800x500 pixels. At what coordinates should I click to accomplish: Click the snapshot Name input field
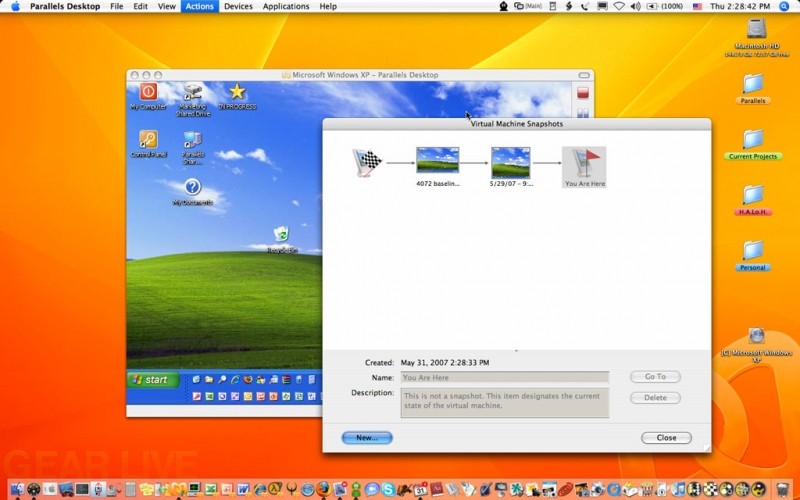click(505, 378)
